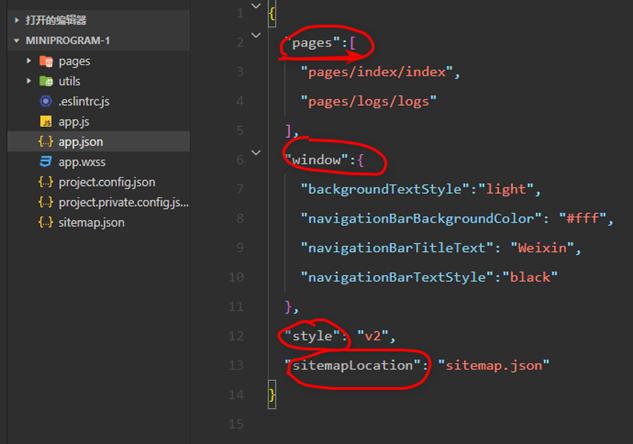The height and width of the screenshot is (444, 633).
Task: Click the yellow JS icon beside app.js
Action: [45, 121]
